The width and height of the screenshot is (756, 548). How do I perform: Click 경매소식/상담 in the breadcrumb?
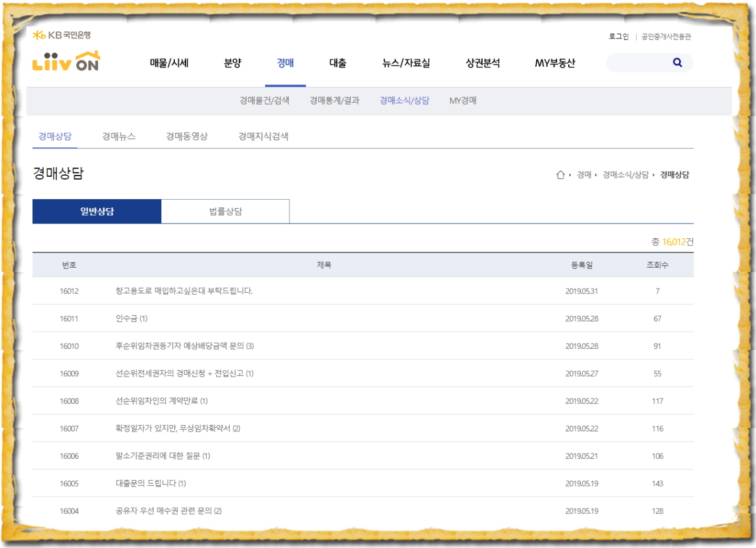click(x=625, y=175)
